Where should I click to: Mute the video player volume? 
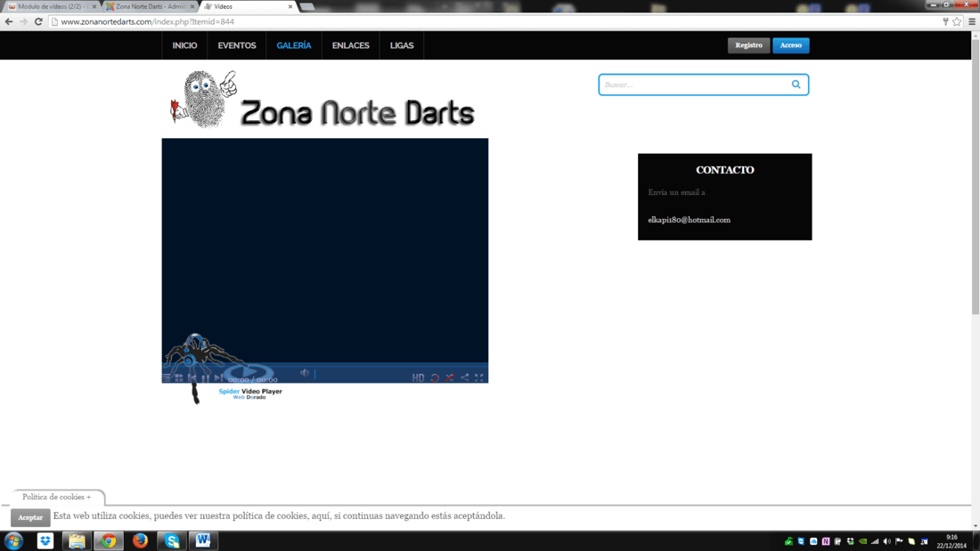[x=305, y=374]
